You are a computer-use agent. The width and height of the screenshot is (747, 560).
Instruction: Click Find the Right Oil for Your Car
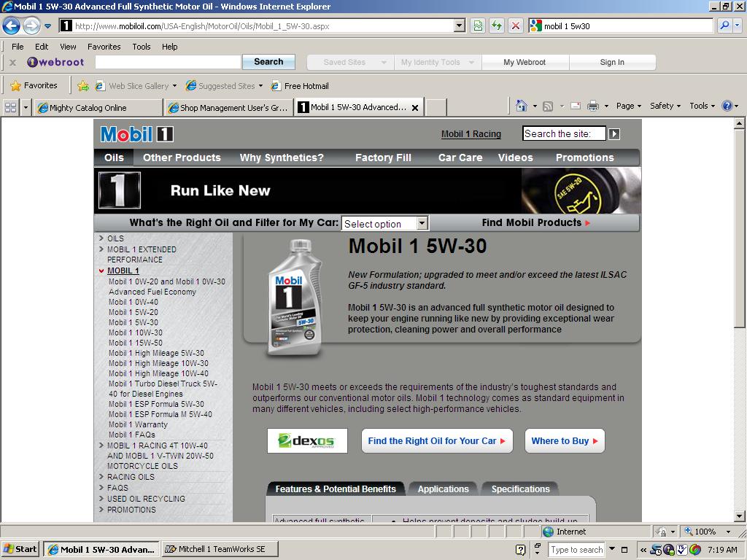coord(437,441)
